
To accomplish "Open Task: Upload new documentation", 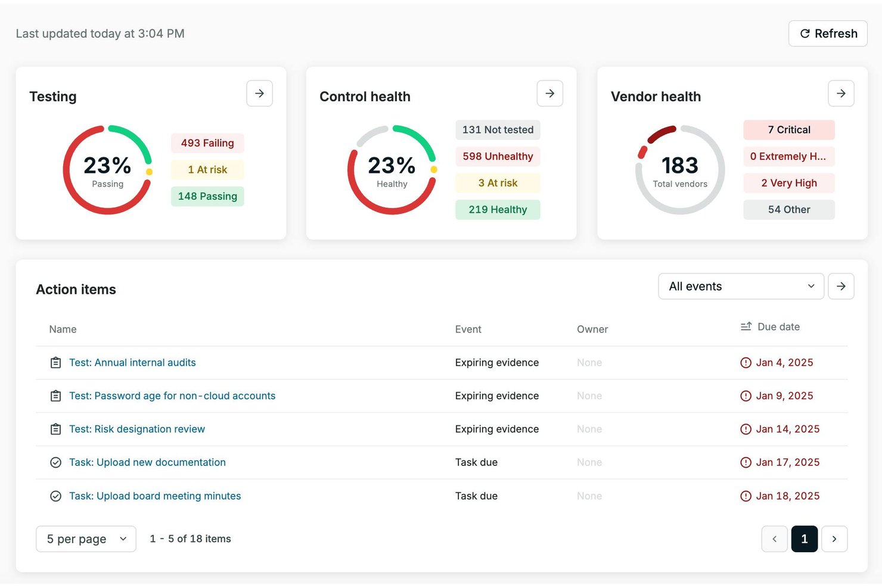I will (x=147, y=463).
